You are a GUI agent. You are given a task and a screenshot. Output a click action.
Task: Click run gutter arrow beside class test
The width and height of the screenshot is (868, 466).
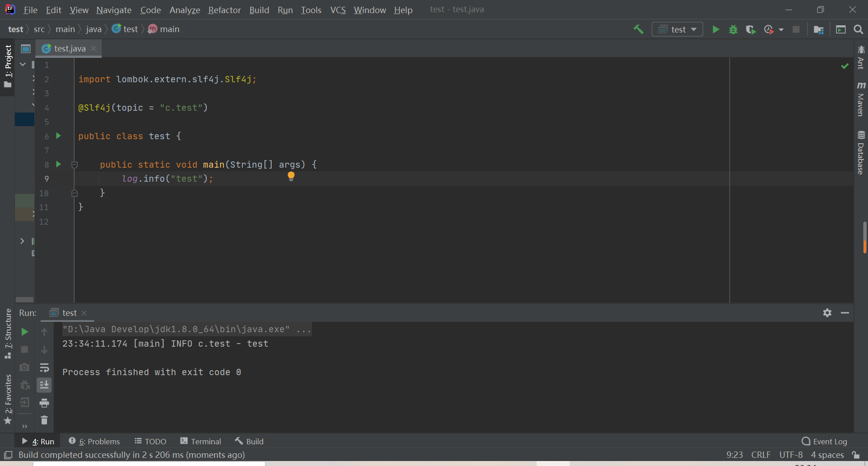coord(58,136)
